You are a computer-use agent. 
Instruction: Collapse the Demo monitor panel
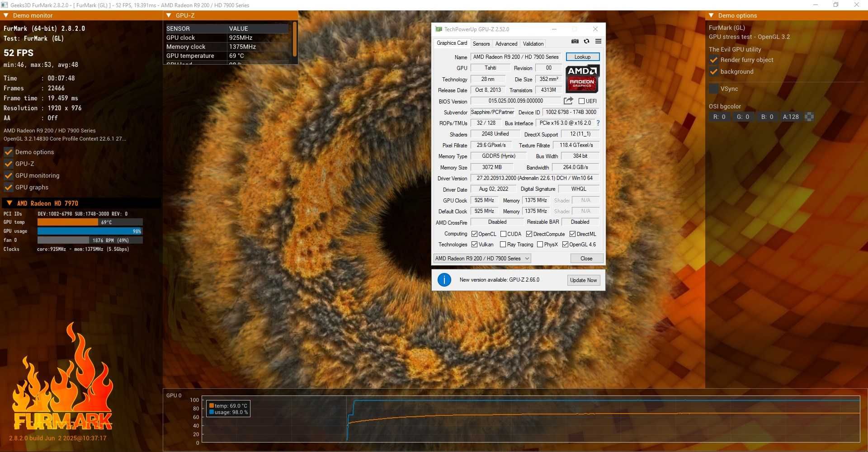click(6, 15)
